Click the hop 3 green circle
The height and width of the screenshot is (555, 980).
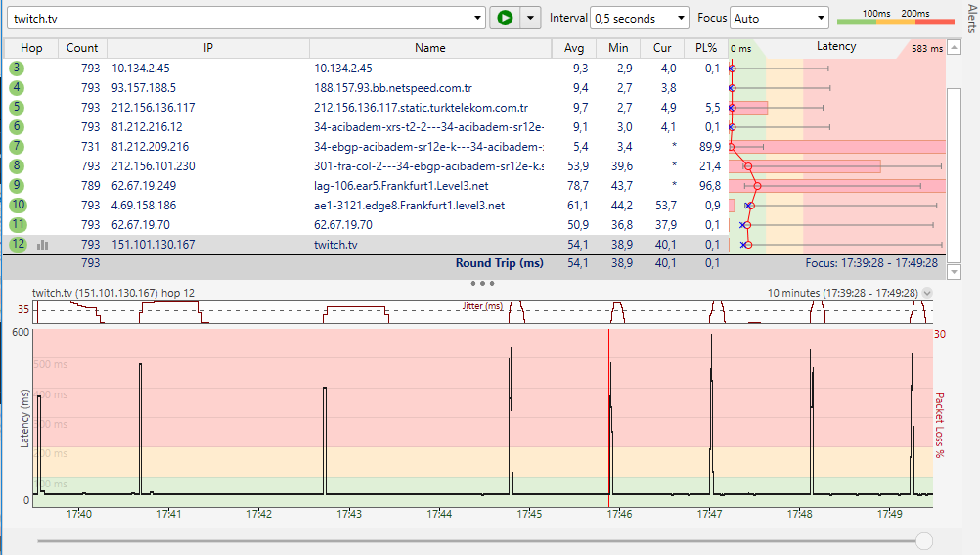pos(17,69)
